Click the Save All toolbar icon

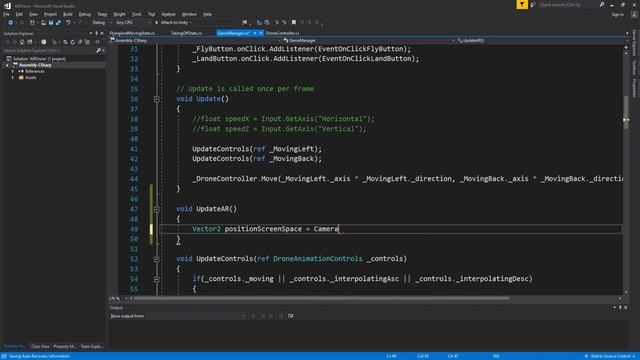tap(58, 22)
